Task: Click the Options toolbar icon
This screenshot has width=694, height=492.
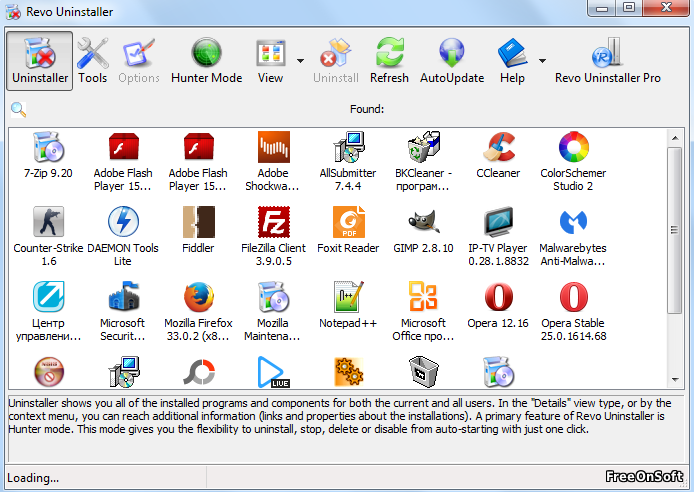Action: click(x=139, y=61)
